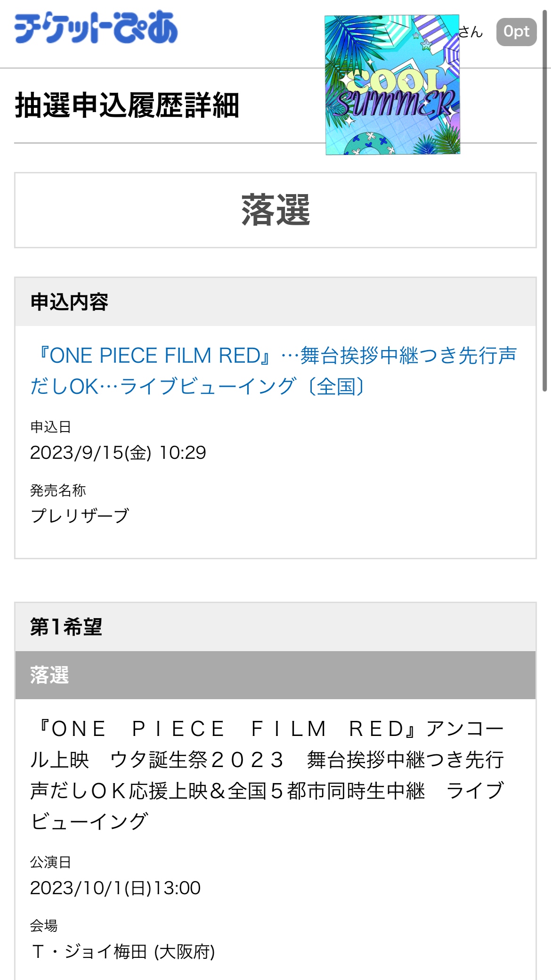This screenshot has width=551, height=980.
Task: Click the チケットぴあ logo
Action: pyautogui.click(x=96, y=28)
